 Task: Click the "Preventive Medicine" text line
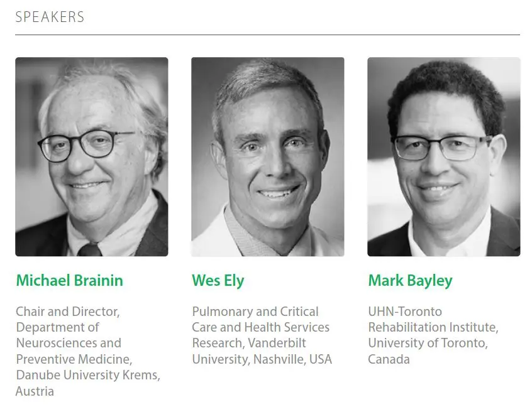coord(74,359)
